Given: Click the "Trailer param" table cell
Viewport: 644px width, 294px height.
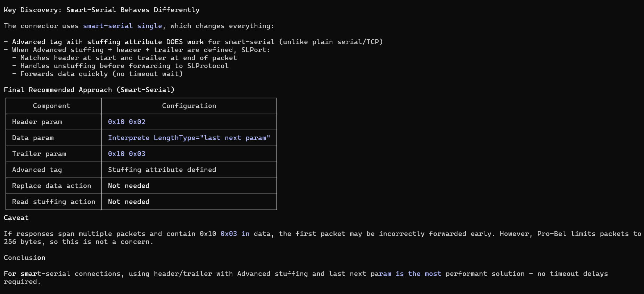Looking at the screenshot, I should (39, 154).
